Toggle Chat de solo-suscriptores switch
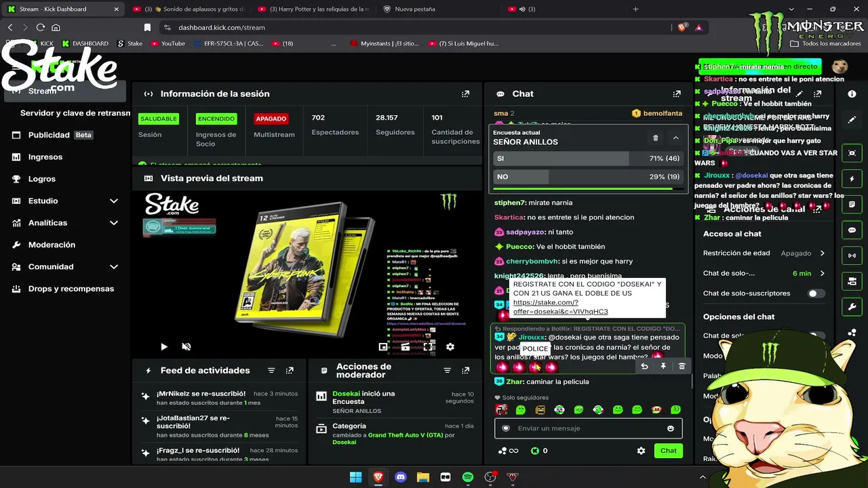This screenshot has width=868, height=488. click(816, 293)
